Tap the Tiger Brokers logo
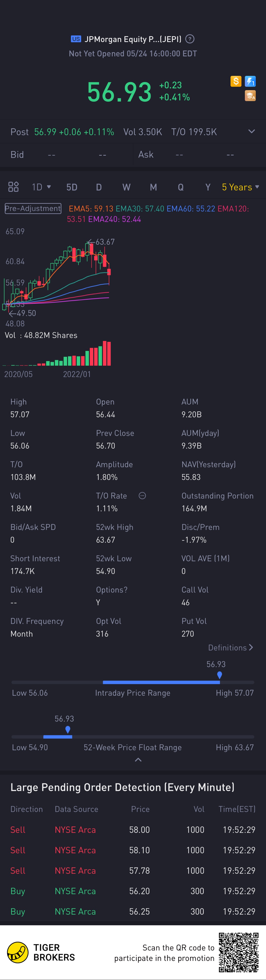 point(18,952)
